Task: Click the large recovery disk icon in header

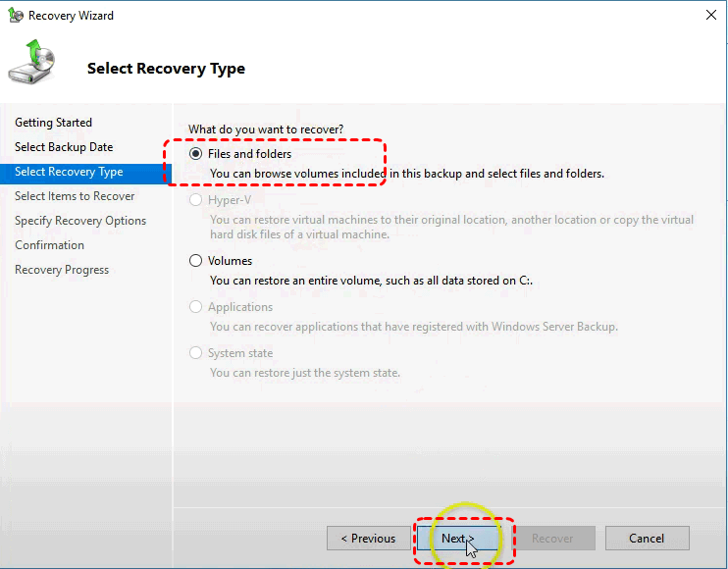Action: coord(33,65)
